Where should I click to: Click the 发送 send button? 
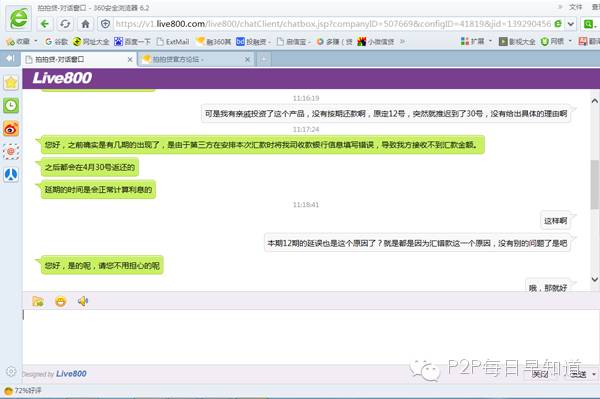[x=578, y=374]
